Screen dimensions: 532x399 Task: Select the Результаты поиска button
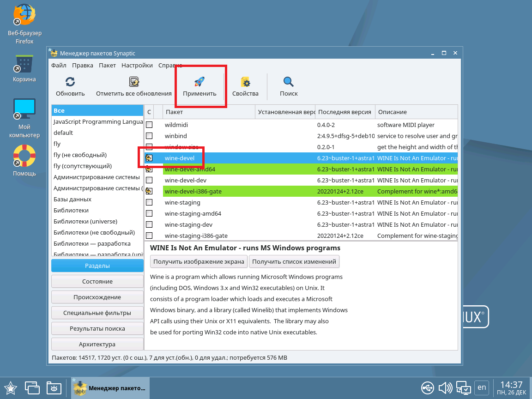[x=97, y=328]
